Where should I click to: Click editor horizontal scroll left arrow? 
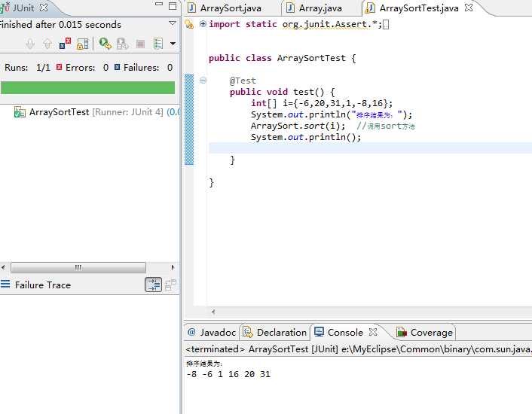pyautogui.click(x=213, y=312)
